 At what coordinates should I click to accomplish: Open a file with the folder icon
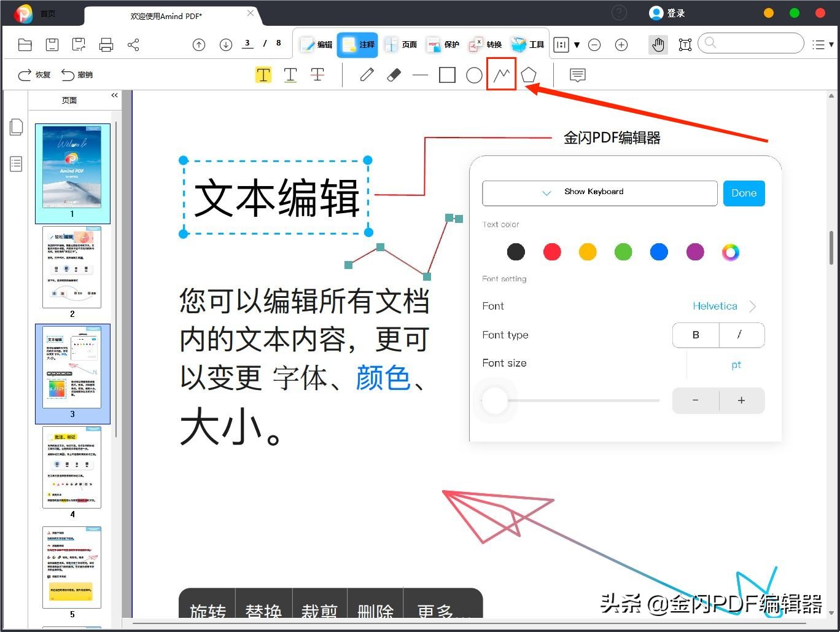25,44
